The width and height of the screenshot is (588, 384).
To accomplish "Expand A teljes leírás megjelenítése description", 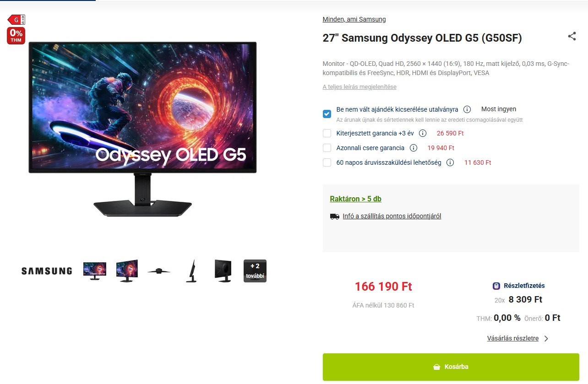I will coord(359,87).
